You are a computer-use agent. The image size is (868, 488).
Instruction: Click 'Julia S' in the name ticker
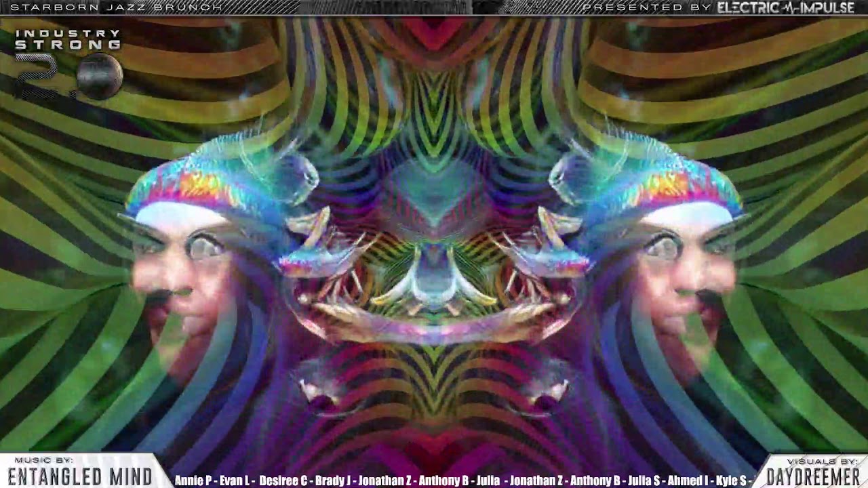pos(644,481)
